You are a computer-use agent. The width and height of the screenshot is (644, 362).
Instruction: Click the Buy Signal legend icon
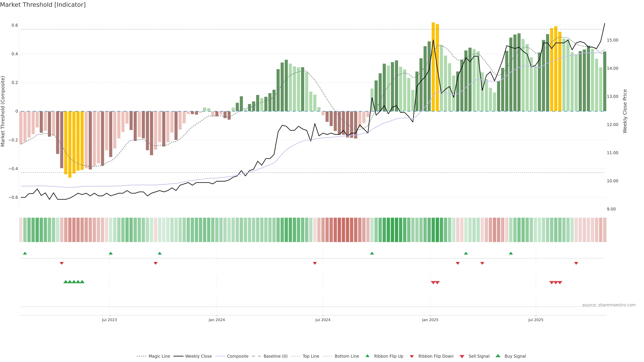(x=498, y=356)
